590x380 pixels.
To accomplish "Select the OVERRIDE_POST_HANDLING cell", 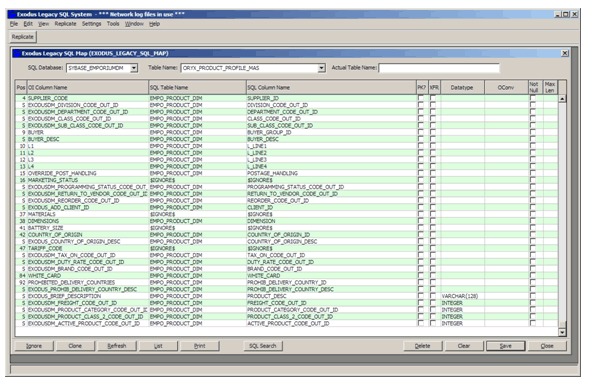I will click(x=87, y=173).
